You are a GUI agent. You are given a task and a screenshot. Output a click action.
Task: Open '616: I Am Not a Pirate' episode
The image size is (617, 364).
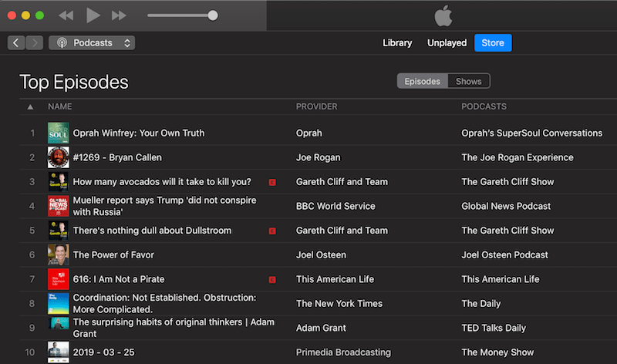[x=119, y=279]
